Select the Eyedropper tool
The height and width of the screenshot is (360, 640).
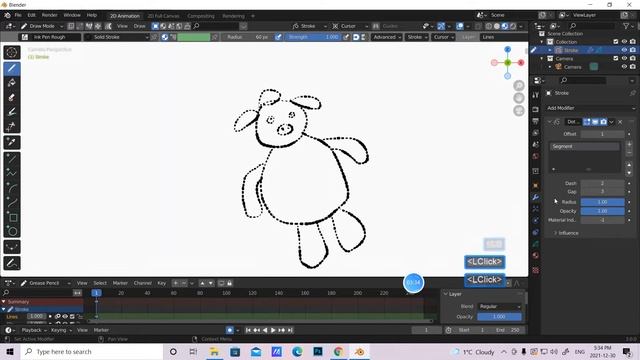(12, 142)
